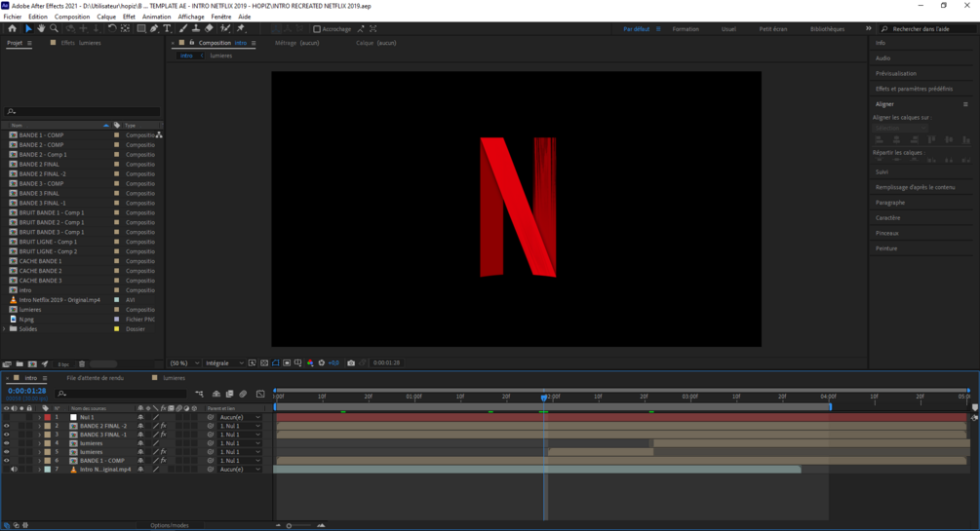Toggle shy switch for Nul 1 layer
The width and height of the screenshot is (980, 531).
140,417
